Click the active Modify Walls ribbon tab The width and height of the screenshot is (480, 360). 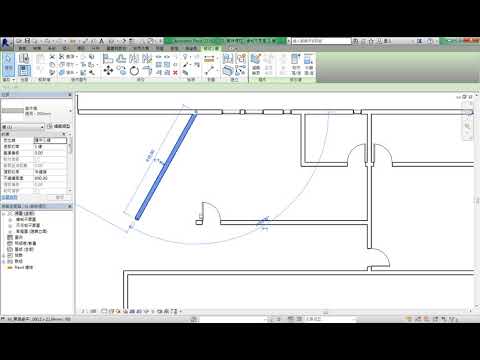click(211, 48)
